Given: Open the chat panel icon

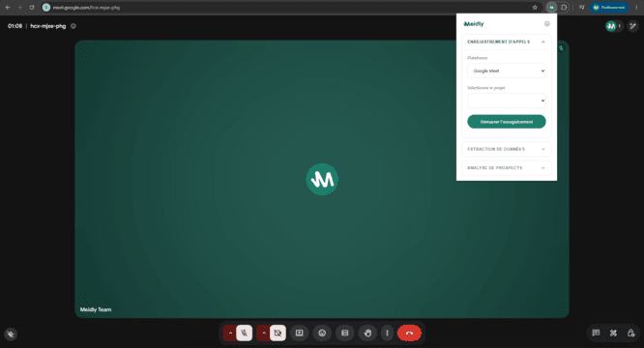Looking at the screenshot, I should [596, 333].
